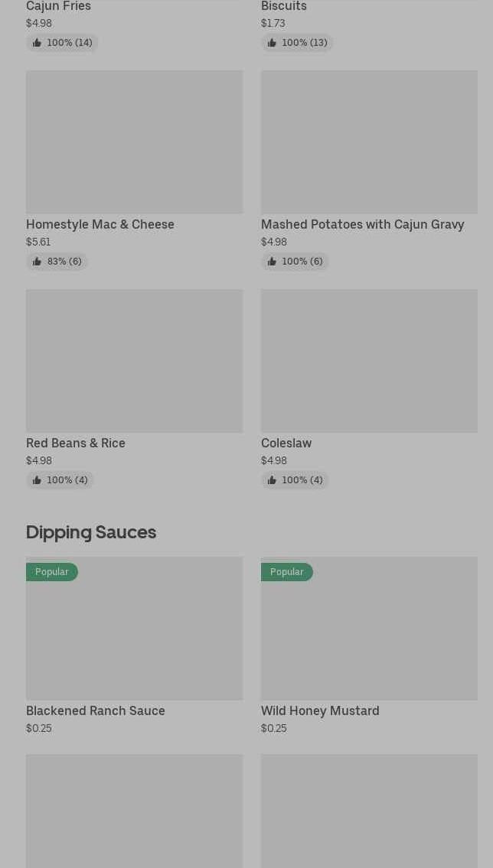493x868 pixels.
Task: Open the Mashed Potatoes with Cajun Gravy photo
Action: pos(369,142)
